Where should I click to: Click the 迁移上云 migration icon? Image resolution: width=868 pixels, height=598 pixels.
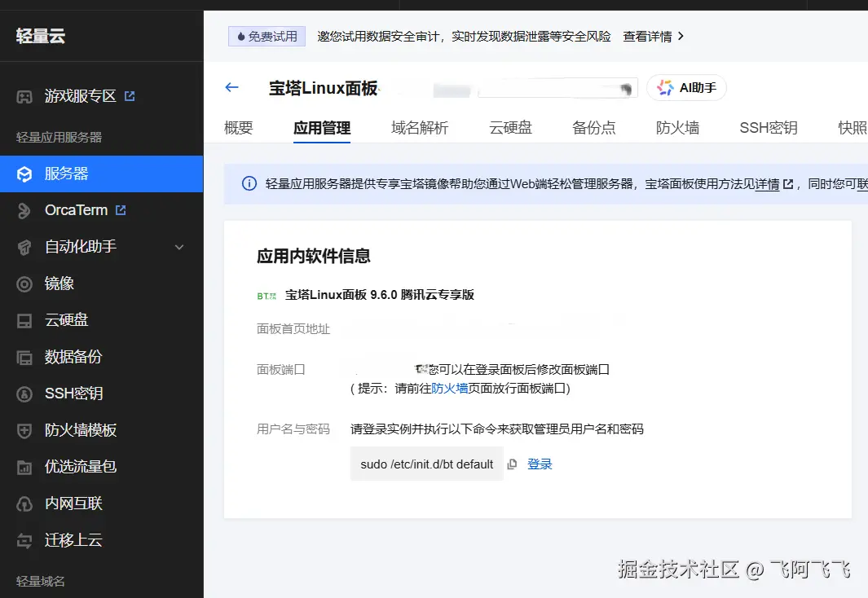click(24, 540)
